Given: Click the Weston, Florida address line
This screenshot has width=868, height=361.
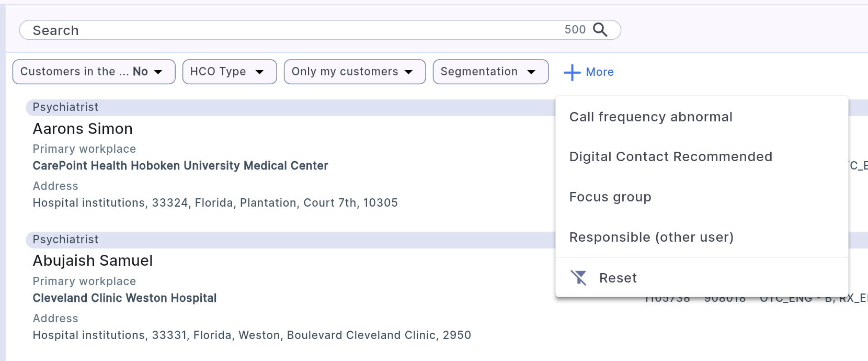Looking at the screenshot, I should [x=252, y=335].
